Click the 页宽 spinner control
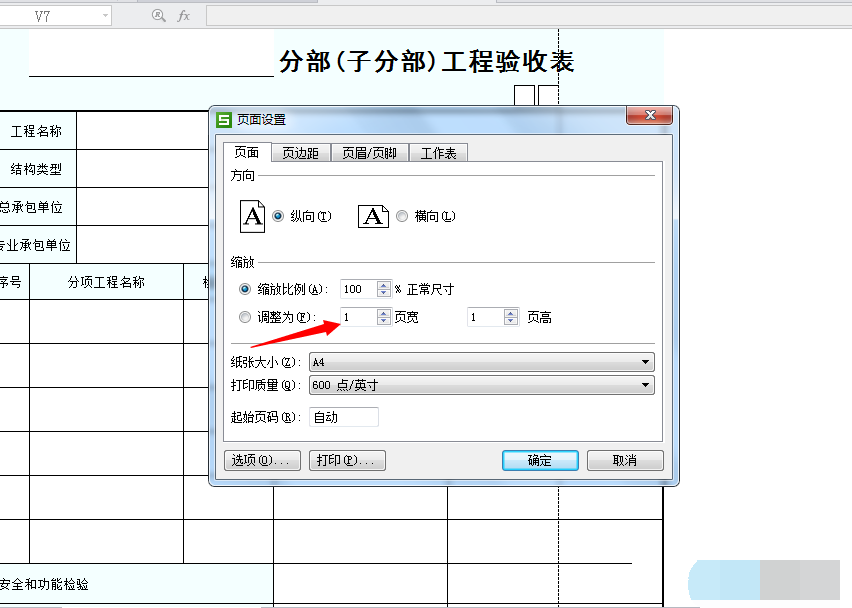 click(384, 318)
